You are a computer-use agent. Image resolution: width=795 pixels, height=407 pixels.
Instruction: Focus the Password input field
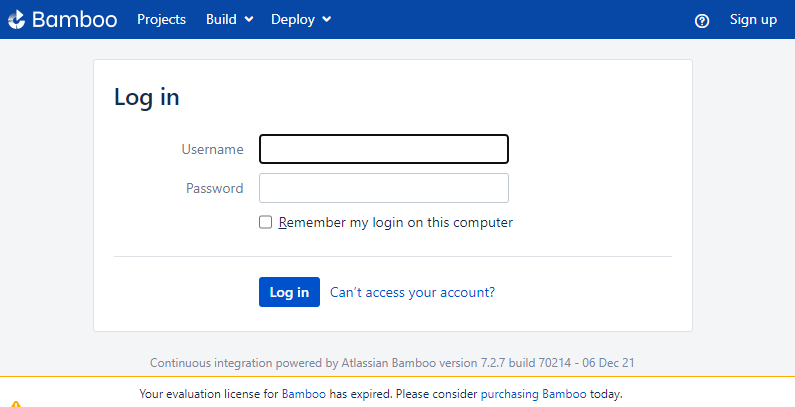(384, 188)
